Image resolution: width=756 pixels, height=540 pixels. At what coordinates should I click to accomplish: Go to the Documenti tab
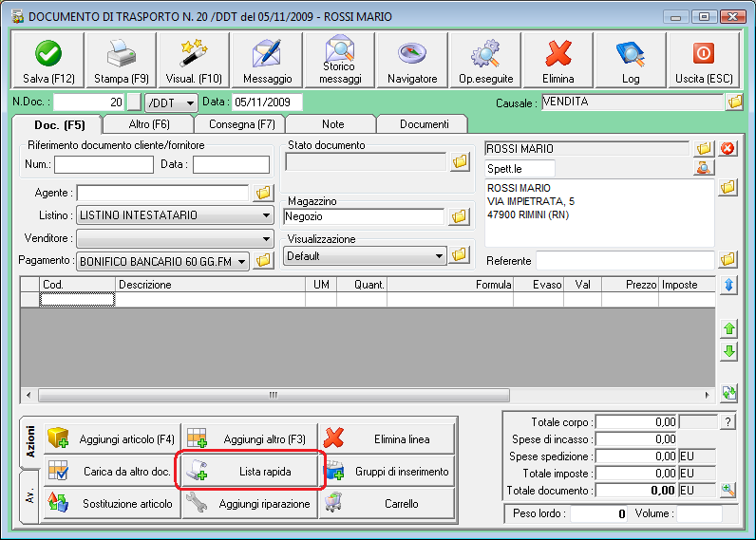pyautogui.click(x=424, y=124)
